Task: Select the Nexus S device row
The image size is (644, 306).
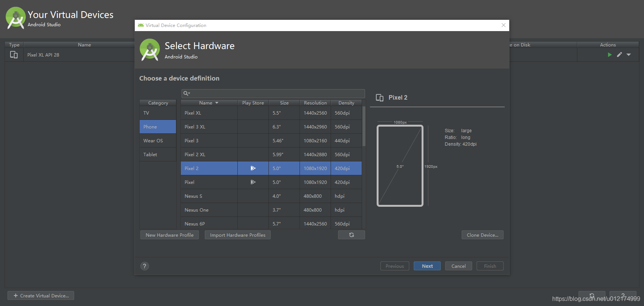Action: (271, 196)
